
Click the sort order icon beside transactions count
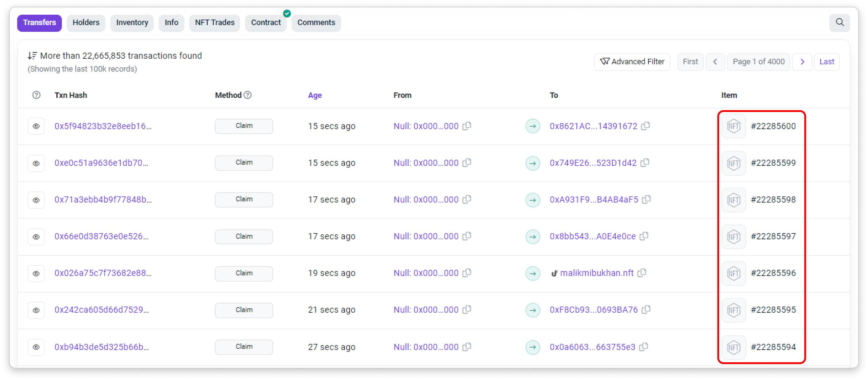32,56
